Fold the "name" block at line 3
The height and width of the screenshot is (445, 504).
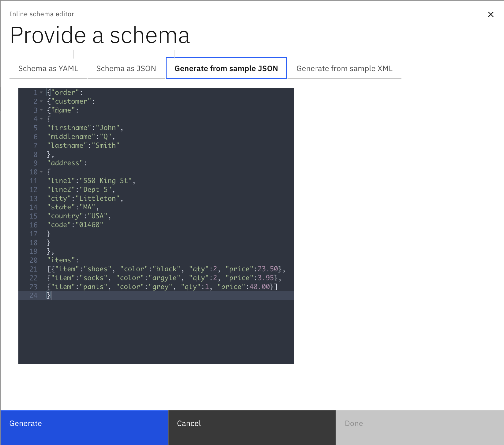coord(41,110)
